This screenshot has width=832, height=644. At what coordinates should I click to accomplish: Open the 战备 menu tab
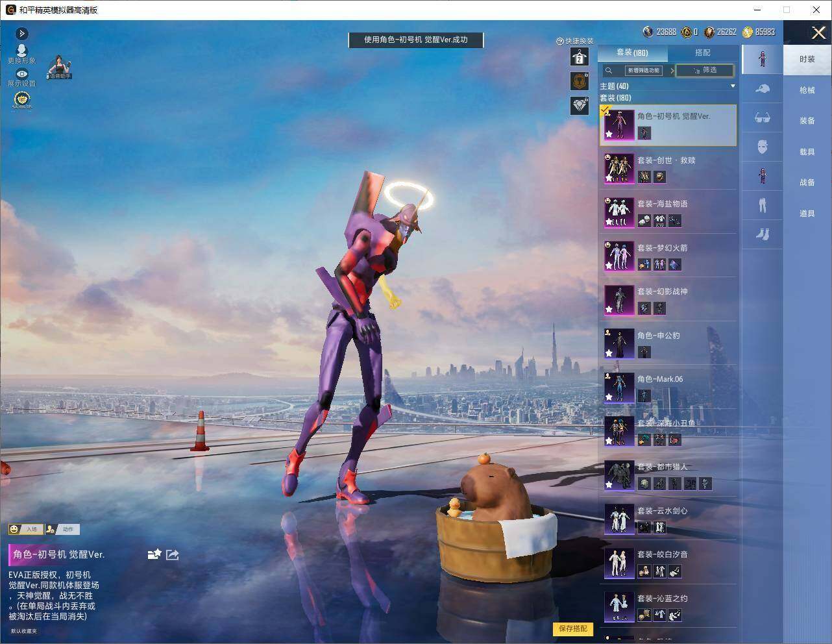pos(807,182)
